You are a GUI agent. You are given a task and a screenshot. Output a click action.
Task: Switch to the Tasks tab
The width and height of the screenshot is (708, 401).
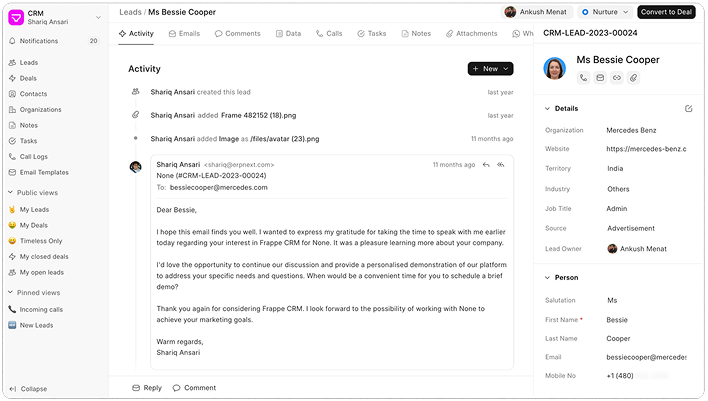[x=372, y=34]
